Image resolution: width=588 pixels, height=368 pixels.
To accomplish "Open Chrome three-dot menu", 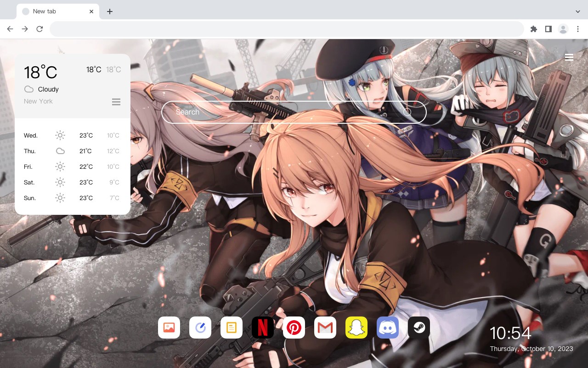I will (578, 29).
